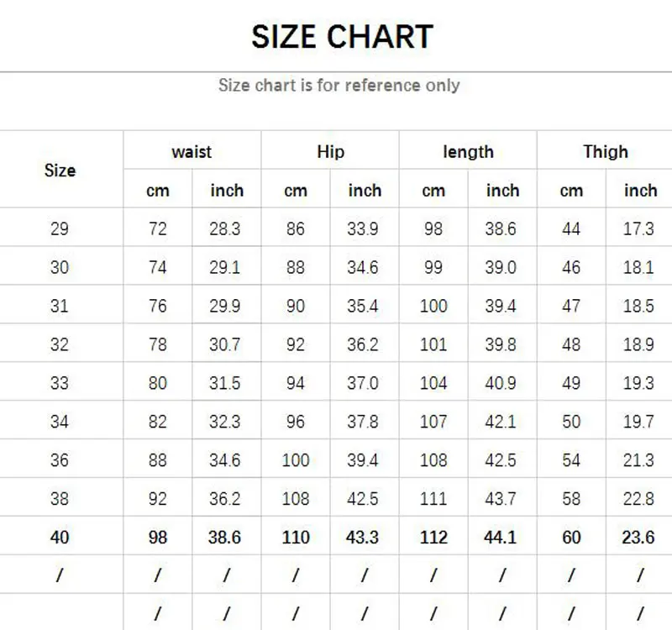The width and height of the screenshot is (672, 630).
Task: Click waist cm value 72
Action: coord(158,228)
